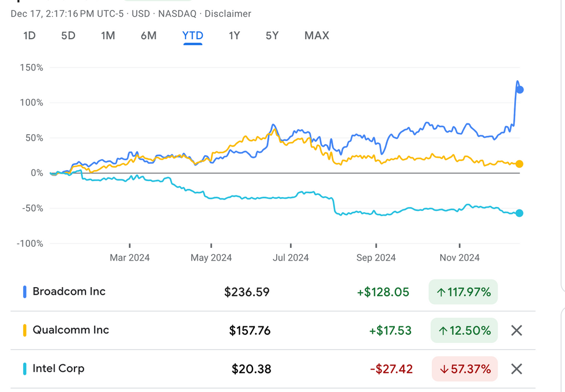Viewport: 565px width, 392px height.
Task: Switch to the 1D time range
Action: [29, 36]
